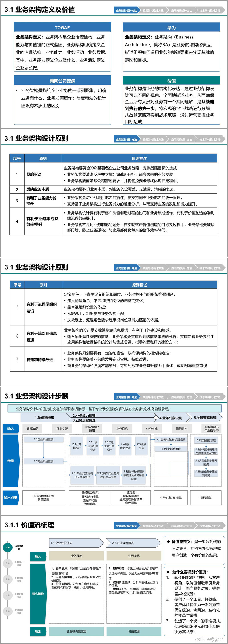The width and height of the screenshot is (228, 644).
Task: Click the 业务指标 input box
Action: [152, 428]
